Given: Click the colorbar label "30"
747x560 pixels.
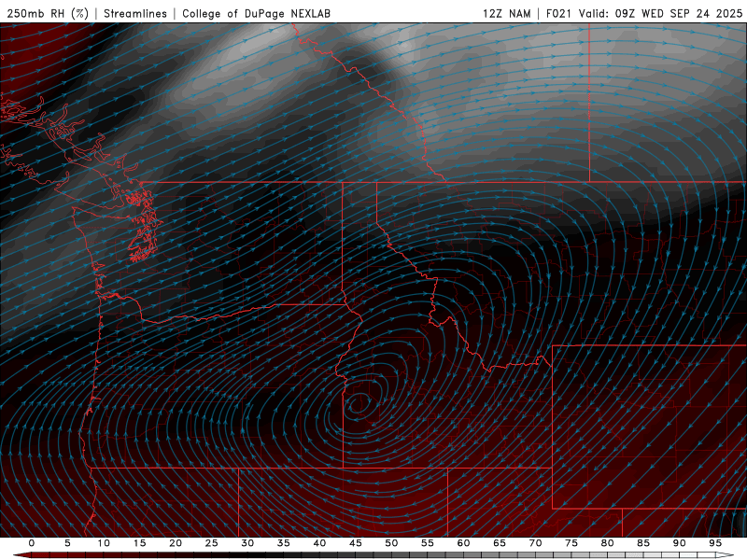Looking at the screenshot, I should point(247,543).
